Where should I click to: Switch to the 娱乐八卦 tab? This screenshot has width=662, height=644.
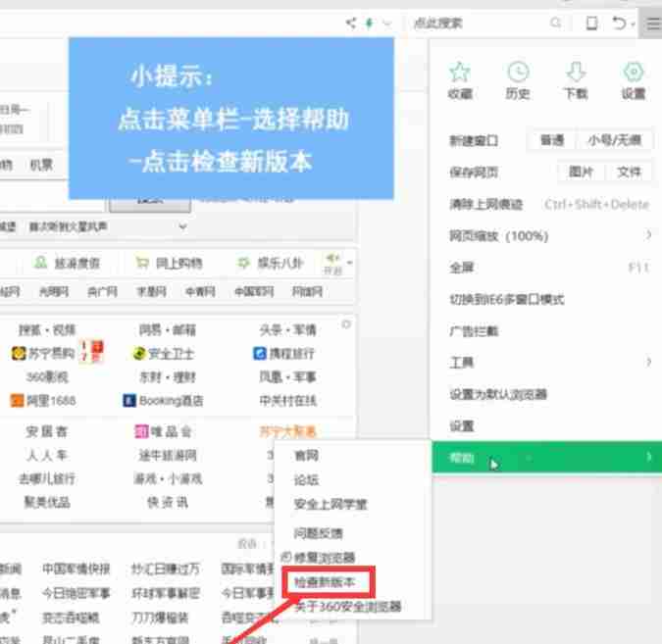(x=271, y=263)
